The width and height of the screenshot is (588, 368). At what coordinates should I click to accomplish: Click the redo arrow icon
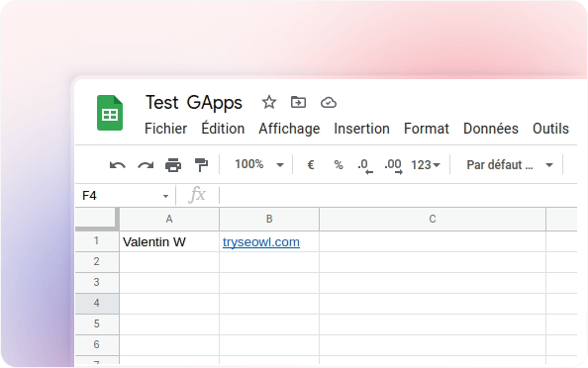click(x=146, y=165)
